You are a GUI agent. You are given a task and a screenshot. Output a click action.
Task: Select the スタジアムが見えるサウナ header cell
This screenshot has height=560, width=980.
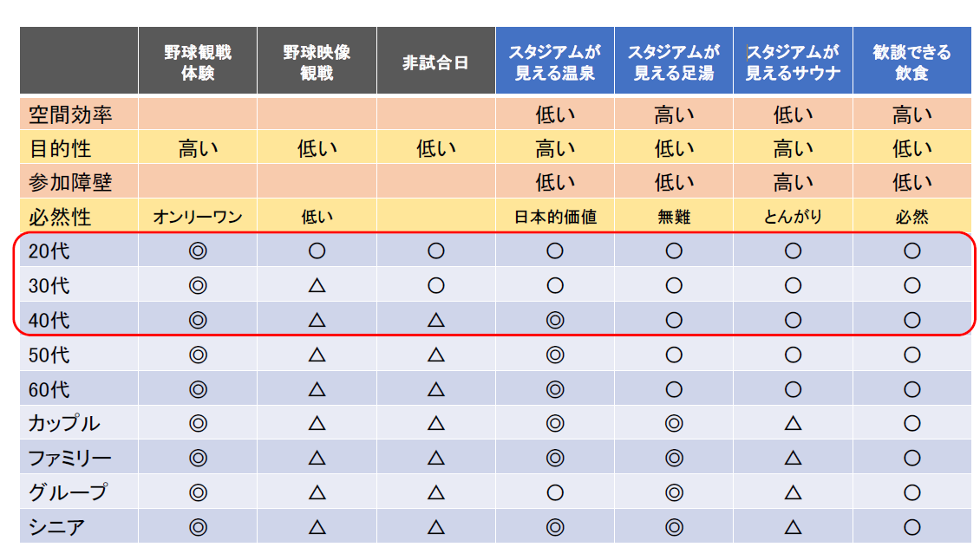click(x=793, y=62)
